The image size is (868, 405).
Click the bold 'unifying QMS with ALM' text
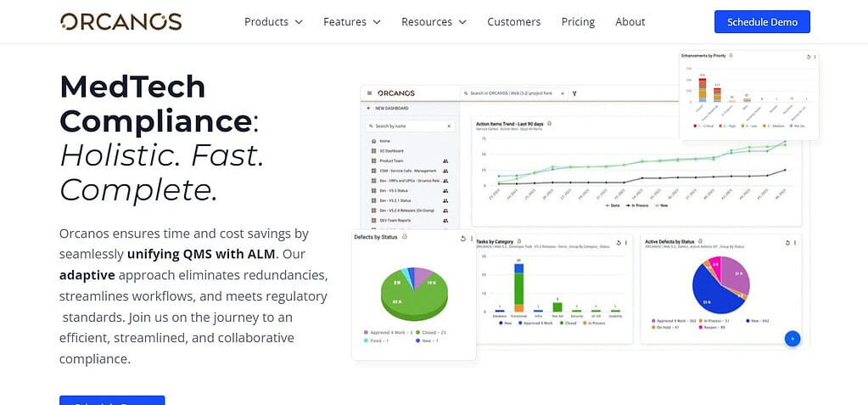(201, 255)
